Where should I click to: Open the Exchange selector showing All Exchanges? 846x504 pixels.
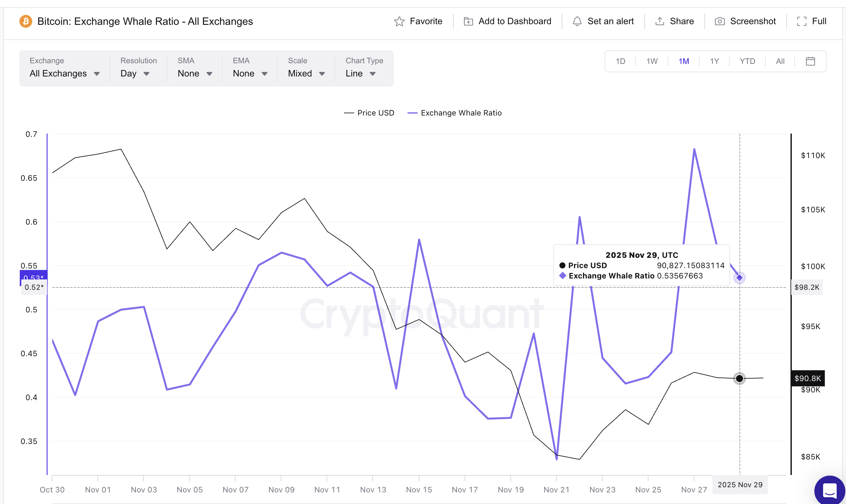click(65, 73)
